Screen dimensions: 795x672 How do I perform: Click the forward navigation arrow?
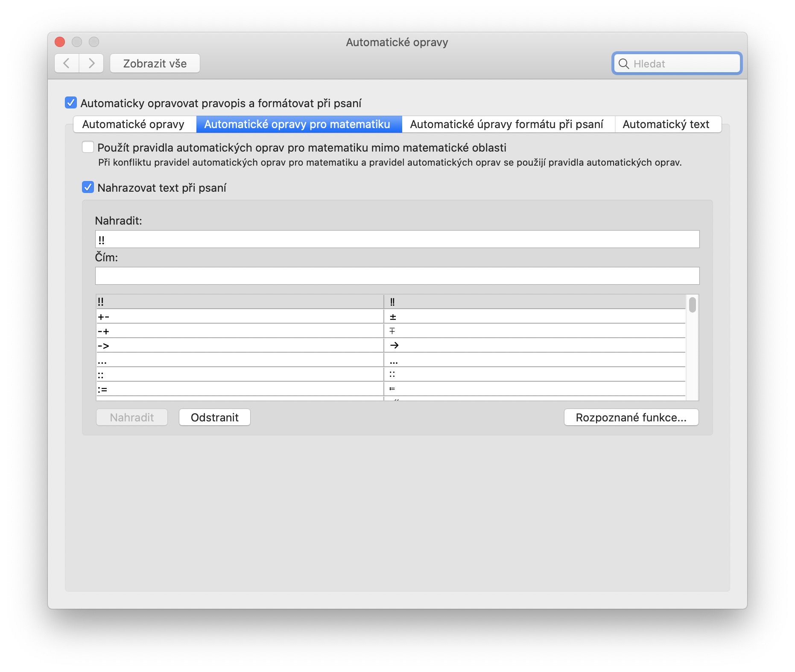[x=91, y=64]
